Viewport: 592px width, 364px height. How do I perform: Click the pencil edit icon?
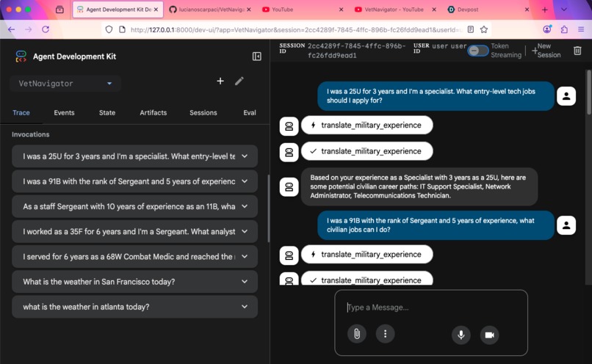coord(239,81)
